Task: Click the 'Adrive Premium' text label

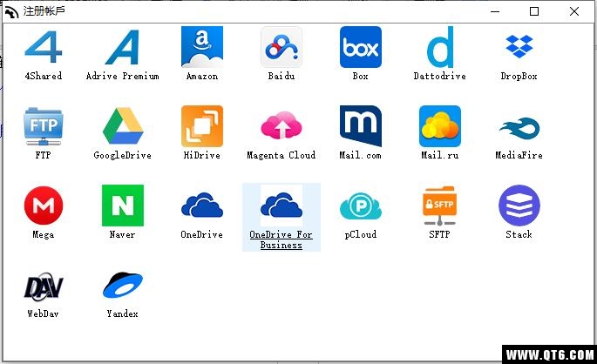Action: tap(122, 76)
